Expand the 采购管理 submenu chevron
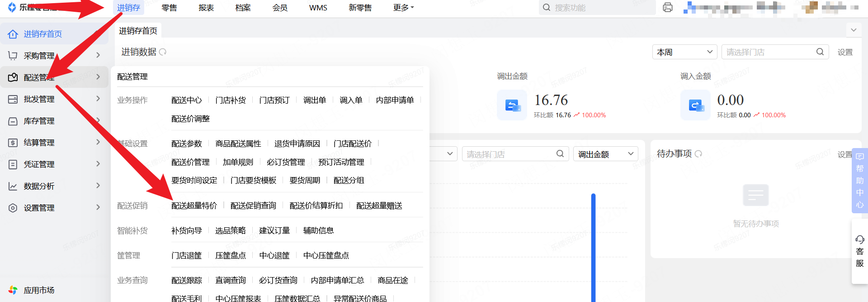 pyautogui.click(x=98, y=55)
